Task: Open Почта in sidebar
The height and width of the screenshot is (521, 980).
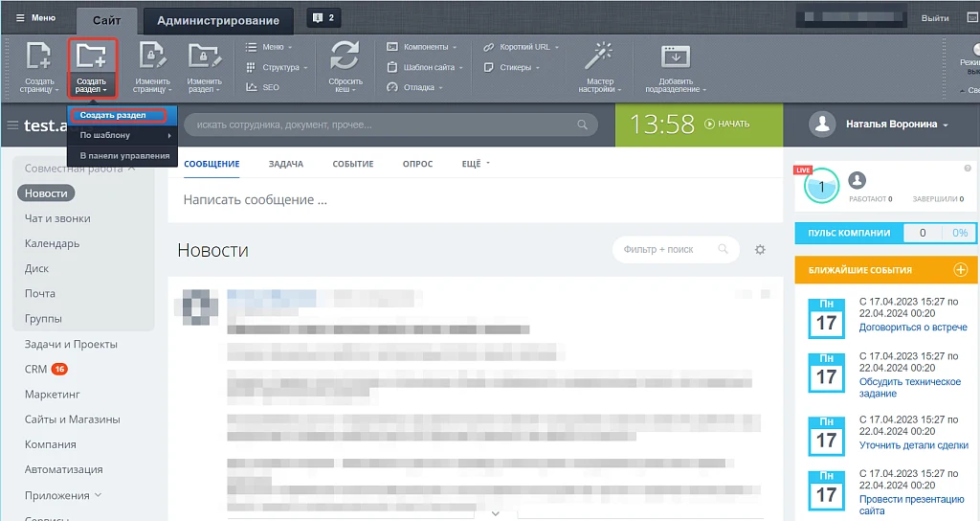Action: [x=40, y=293]
